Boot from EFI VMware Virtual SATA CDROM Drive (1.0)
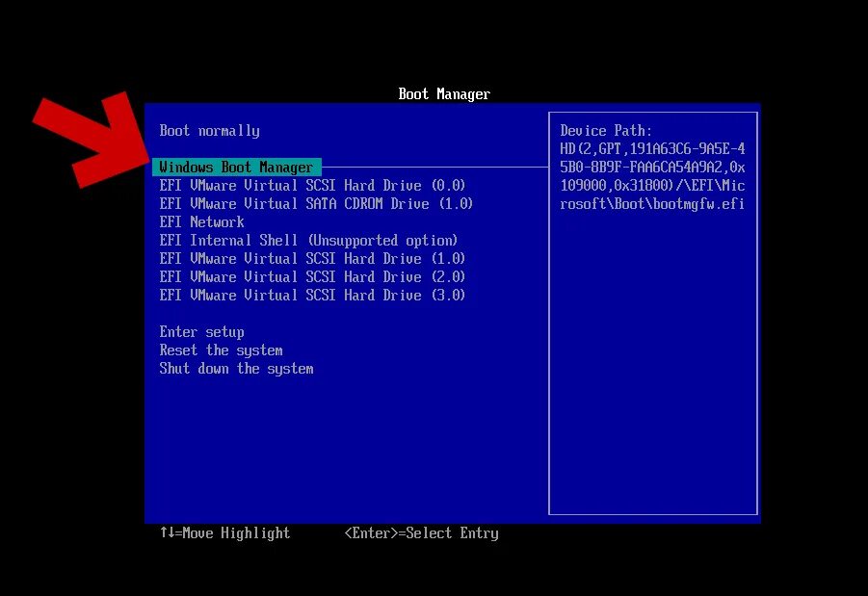 [x=316, y=203]
